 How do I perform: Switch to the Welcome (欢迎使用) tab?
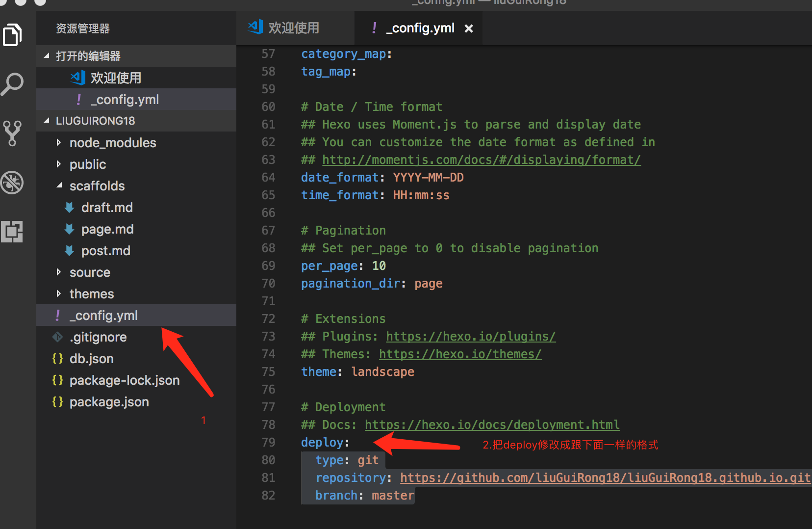(293, 28)
